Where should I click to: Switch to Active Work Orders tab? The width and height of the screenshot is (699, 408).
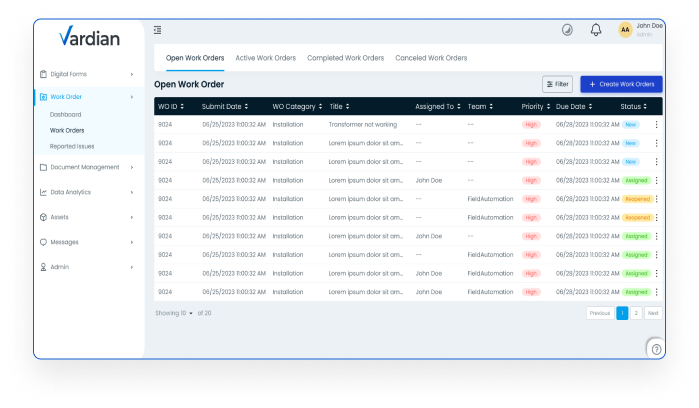point(266,58)
